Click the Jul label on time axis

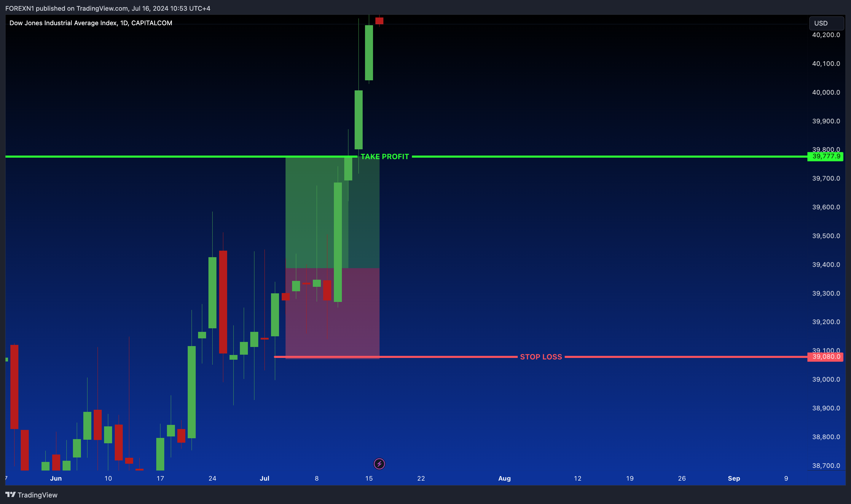click(x=264, y=478)
